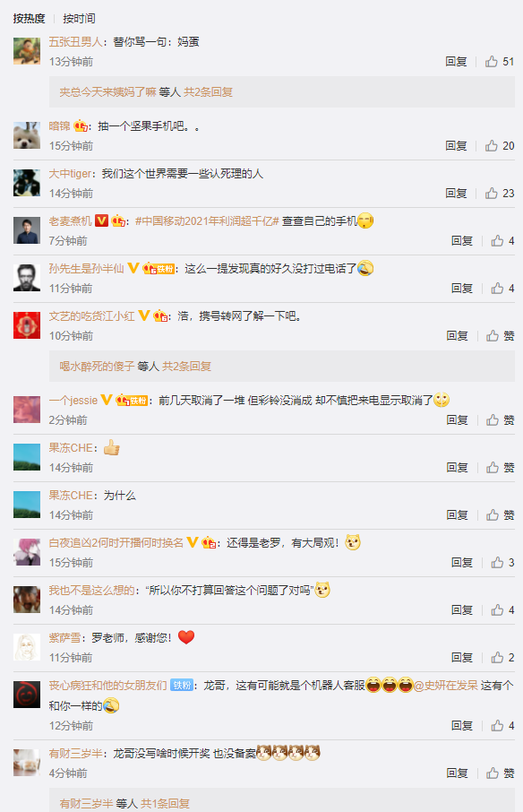Give a like to 紫萨雪's comment

tap(502, 658)
